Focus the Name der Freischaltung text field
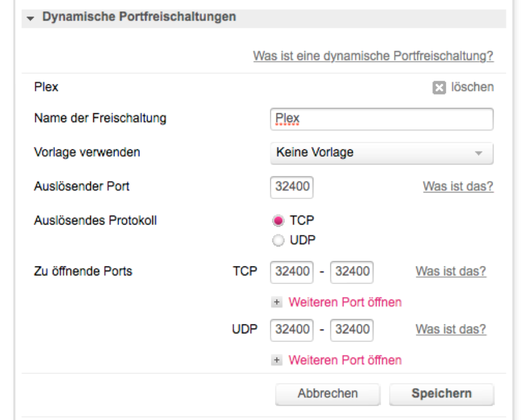 pyautogui.click(x=381, y=118)
